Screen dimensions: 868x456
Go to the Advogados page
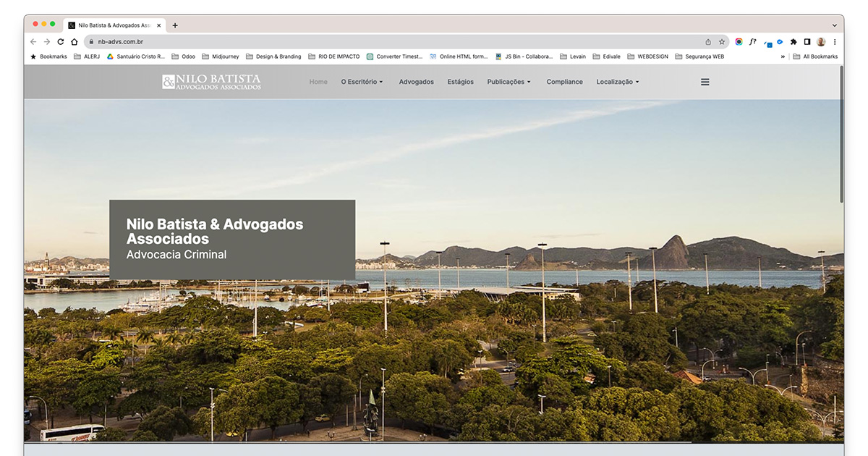[417, 82]
